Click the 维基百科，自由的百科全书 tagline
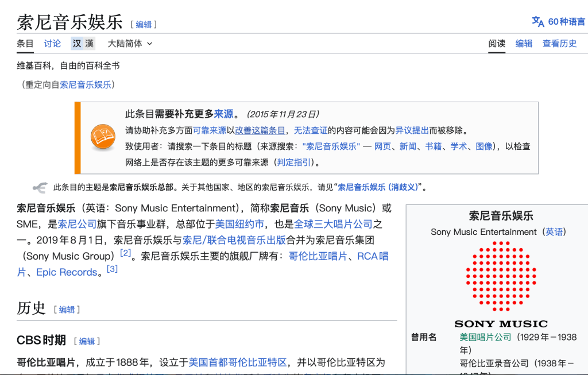Screen dimensions: 588x375 (68, 66)
